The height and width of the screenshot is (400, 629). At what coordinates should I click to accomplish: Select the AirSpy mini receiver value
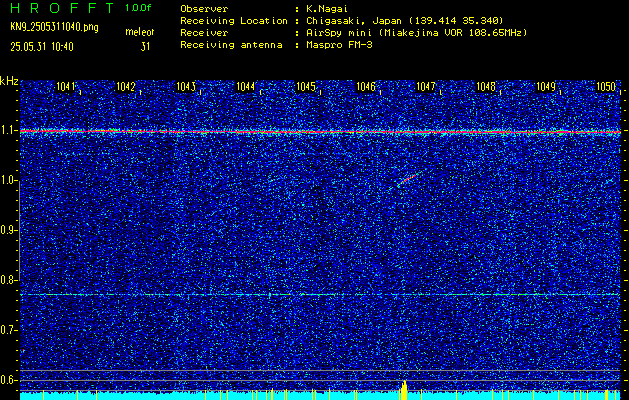pos(416,33)
